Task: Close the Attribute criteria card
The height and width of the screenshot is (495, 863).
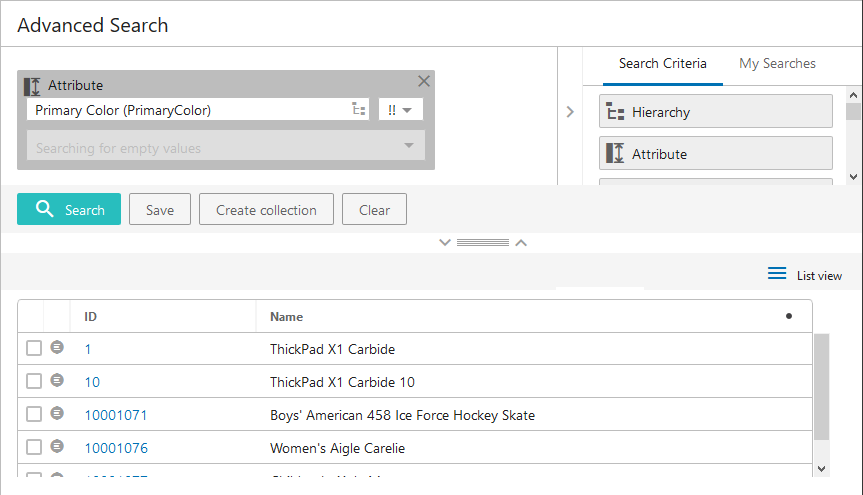Action: [424, 82]
